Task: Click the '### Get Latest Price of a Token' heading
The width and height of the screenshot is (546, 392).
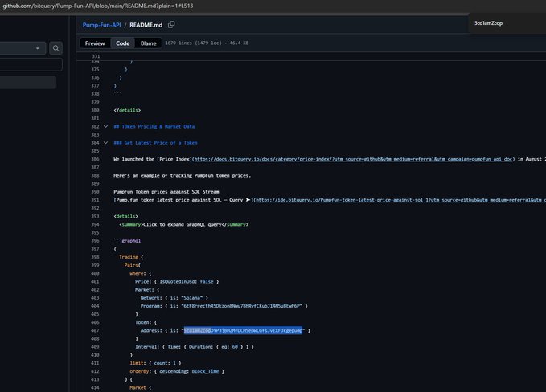Action: [x=155, y=143]
